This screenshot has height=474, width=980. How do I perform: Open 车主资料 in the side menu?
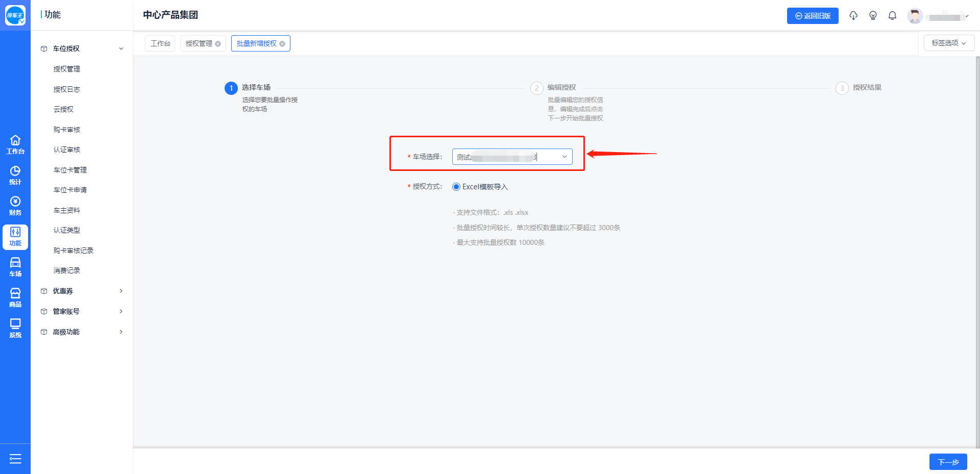67,210
